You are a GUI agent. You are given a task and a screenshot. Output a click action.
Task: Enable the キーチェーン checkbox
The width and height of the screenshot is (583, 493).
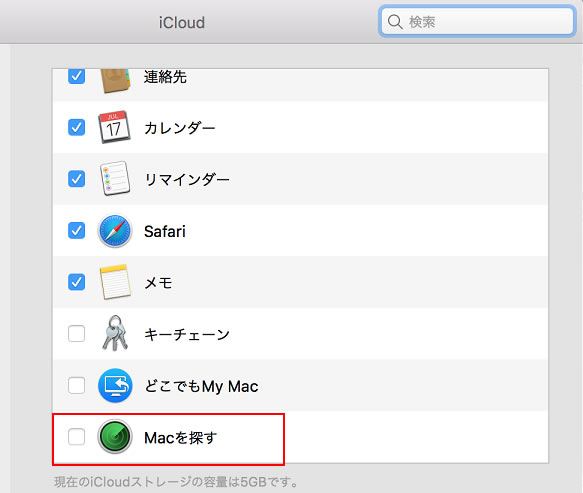(77, 334)
